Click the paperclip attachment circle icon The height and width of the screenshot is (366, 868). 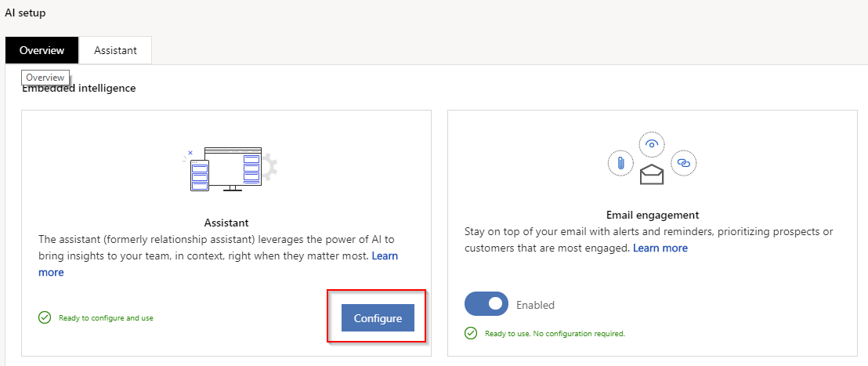[x=620, y=163]
